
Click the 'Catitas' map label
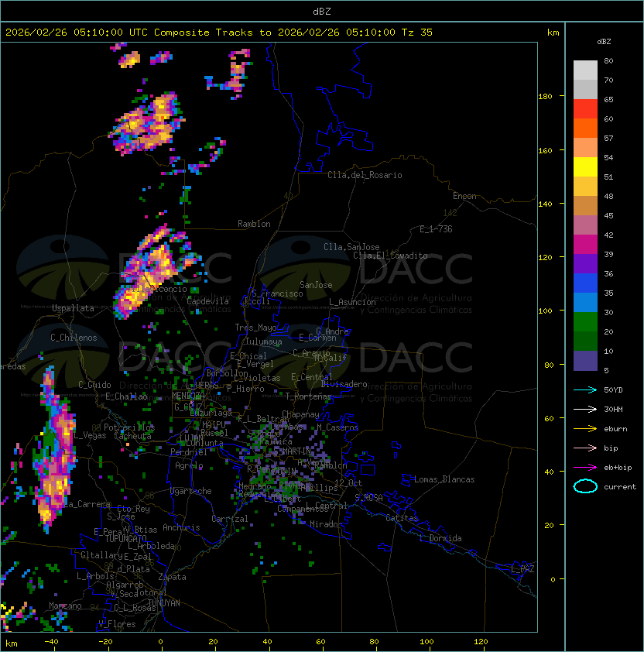click(x=402, y=518)
